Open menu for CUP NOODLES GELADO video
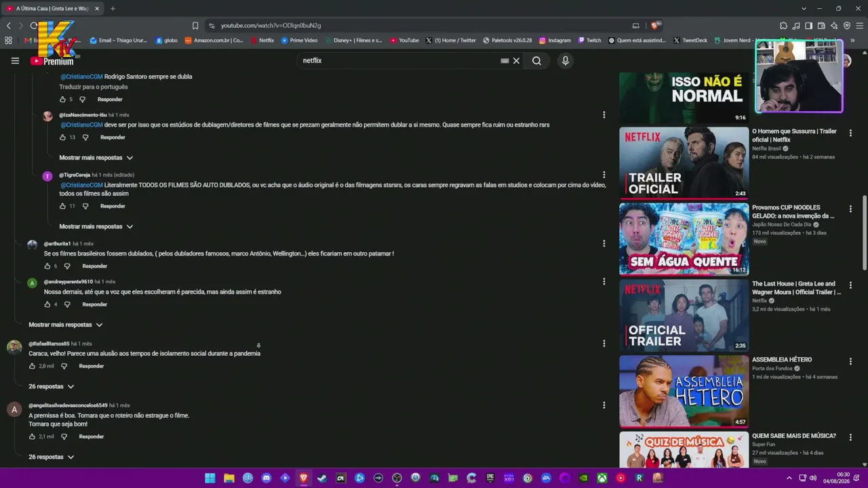Screen dimensions: 868x488 [x=850, y=209]
